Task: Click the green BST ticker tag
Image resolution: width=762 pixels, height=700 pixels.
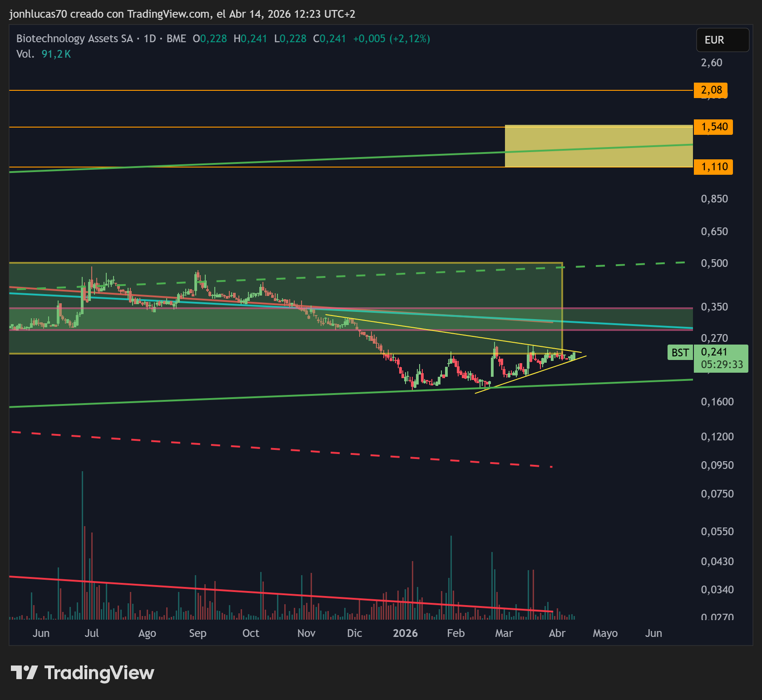Action: coord(680,353)
